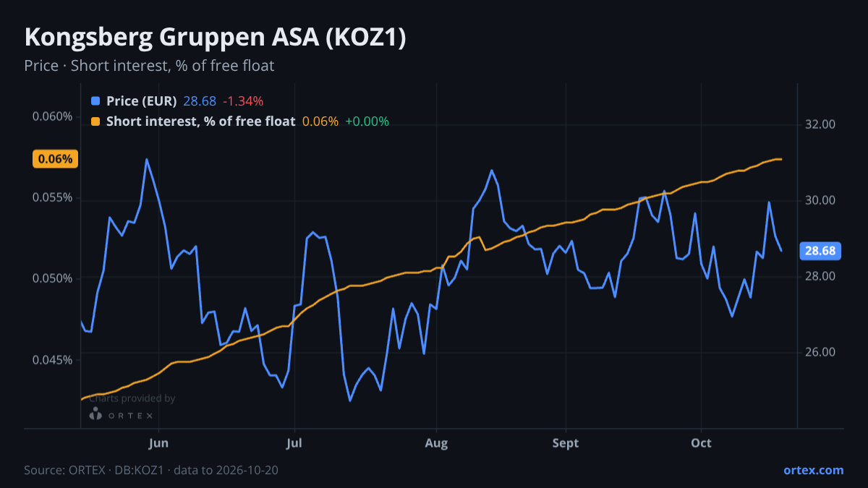Image resolution: width=868 pixels, height=488 pixels.
Task: Open the ortex.com link
Action: click(813, 470)
